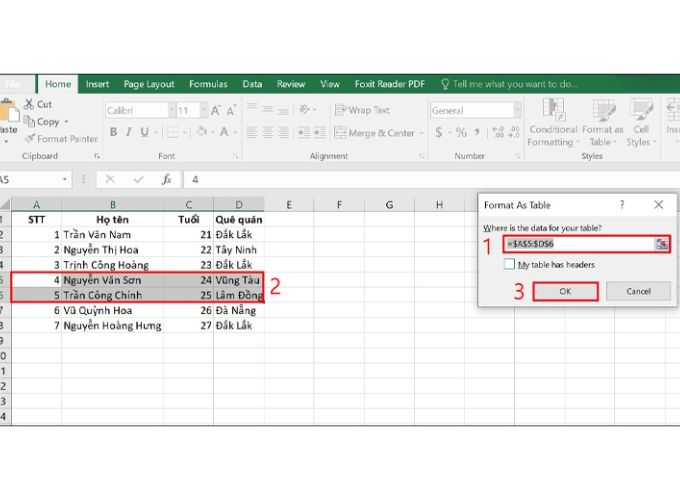Screen dimensions: 680x500
Task: Click the Insert Function fx icon
Action: point(167,179)
